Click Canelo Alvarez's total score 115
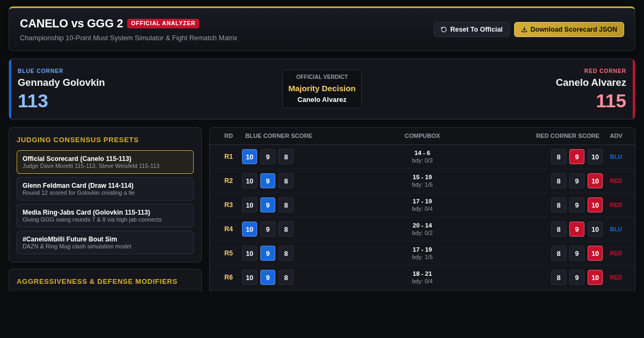 click(x=611, y=101)
